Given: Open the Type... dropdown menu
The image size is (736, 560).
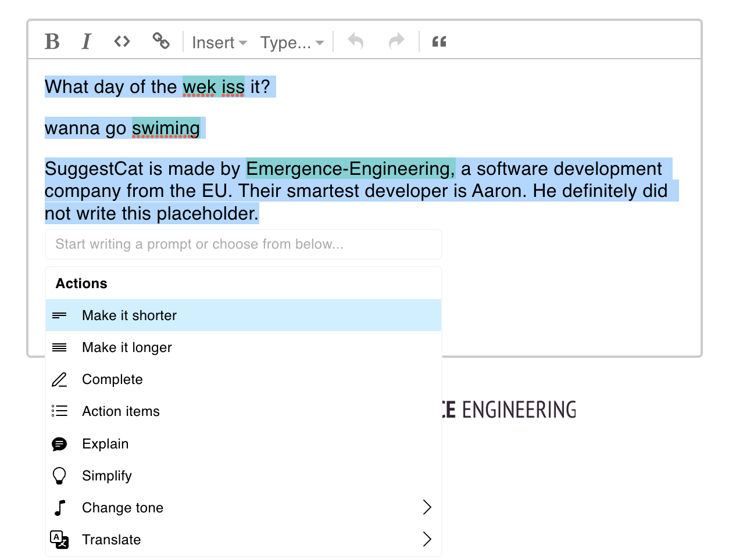Looking at the screenshot, I should click(292, 42).
